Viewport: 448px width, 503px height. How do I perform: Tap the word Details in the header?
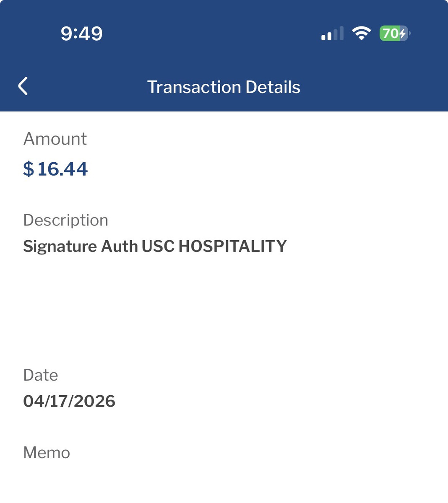(273, 87)
